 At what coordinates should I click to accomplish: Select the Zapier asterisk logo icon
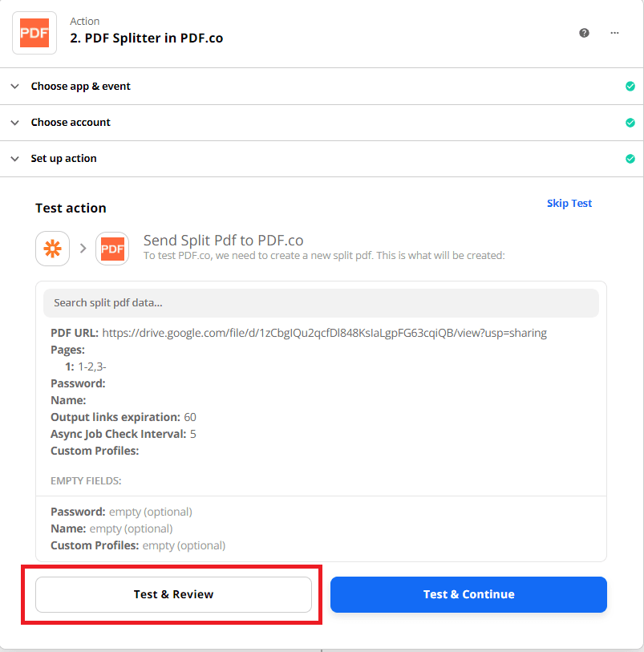pos(52,249)
